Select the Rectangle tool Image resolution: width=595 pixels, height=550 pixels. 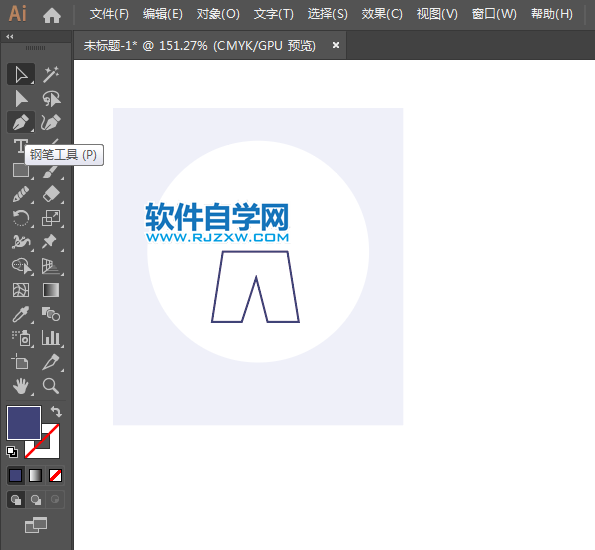[x=21, y=171]
